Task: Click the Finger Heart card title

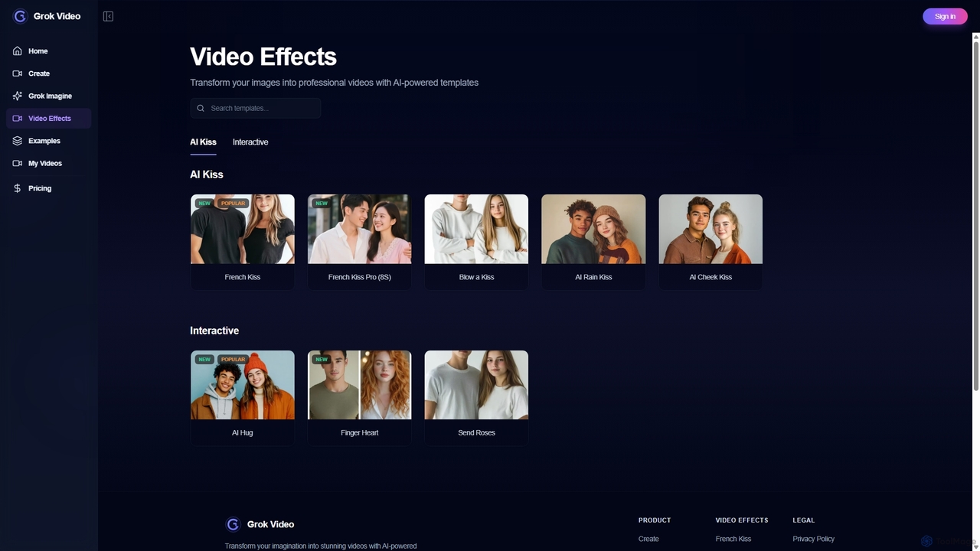Action: pos(360,433)
